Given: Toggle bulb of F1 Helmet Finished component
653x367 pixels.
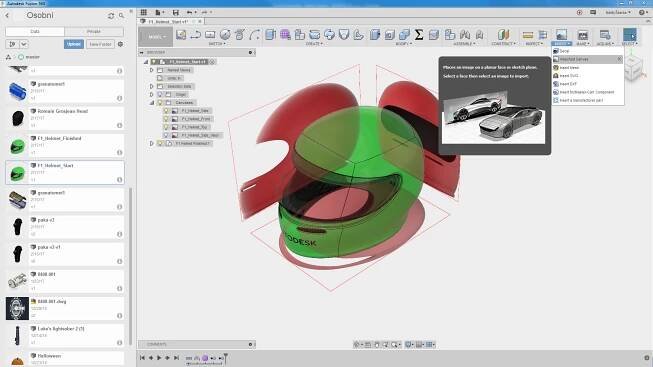Looking at the screenshot, I should click(x=160, y=143).
